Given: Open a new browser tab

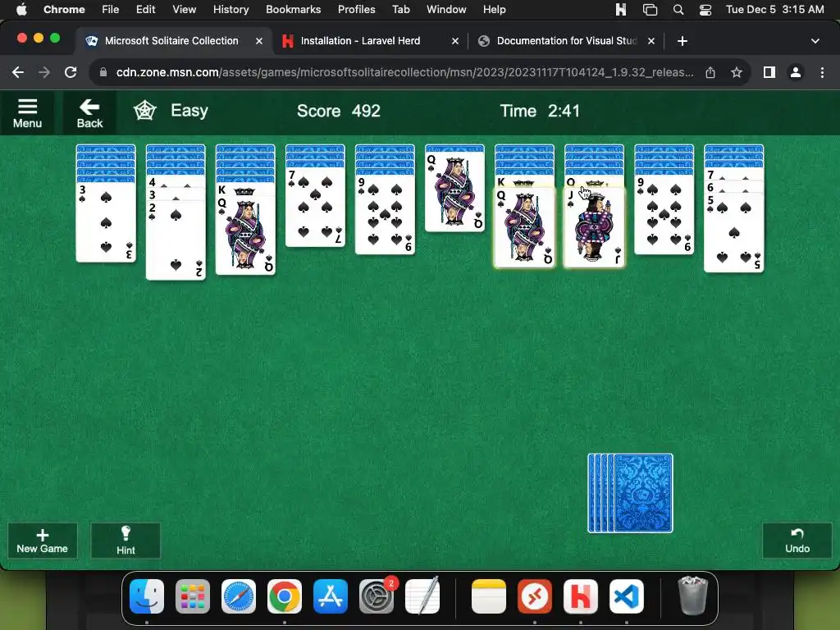Looking at the screenshot, I should point(682,41).
